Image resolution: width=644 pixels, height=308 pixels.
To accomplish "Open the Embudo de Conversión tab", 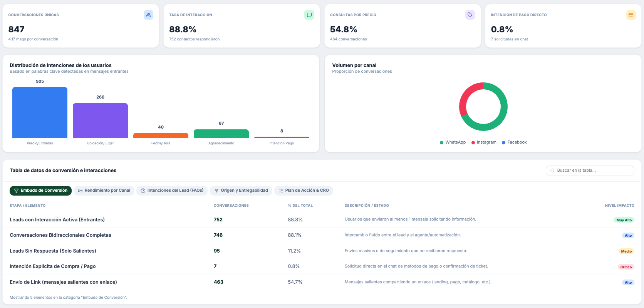I will (x=40, y=191).
